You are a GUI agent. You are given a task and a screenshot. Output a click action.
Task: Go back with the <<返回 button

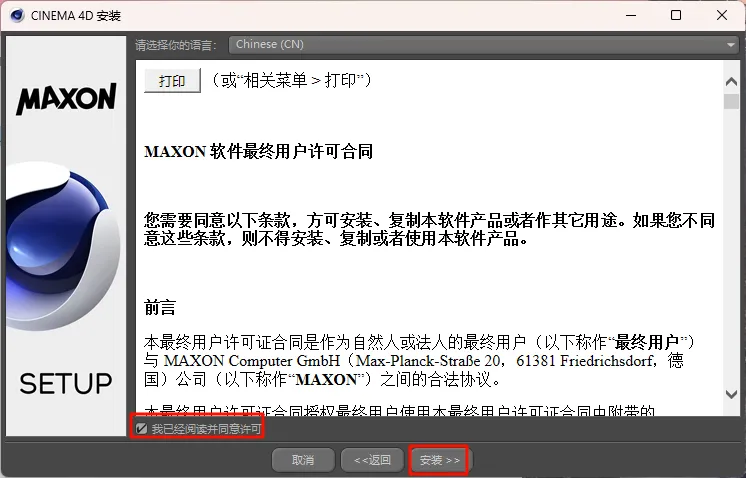373,460
